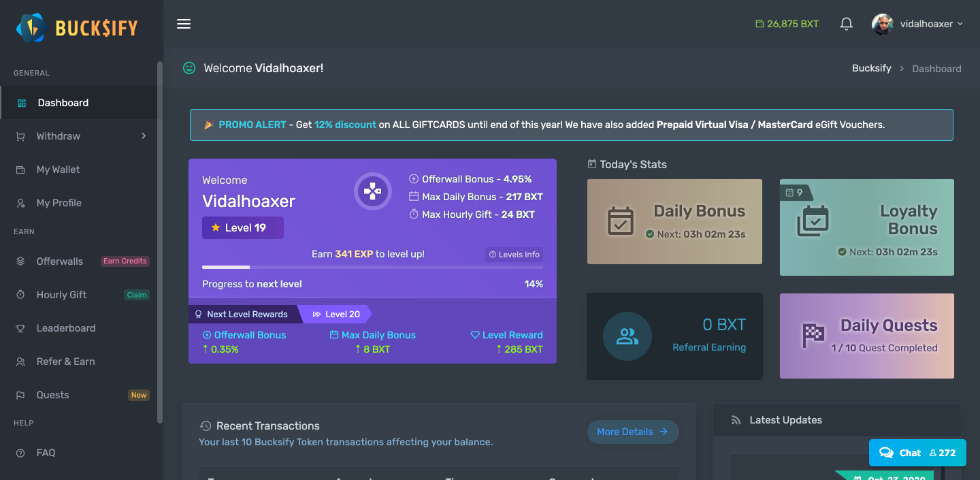Click the FAQ question icon
Image resolution: width=980 pixels, height=480 pixels.
(20, 453)
